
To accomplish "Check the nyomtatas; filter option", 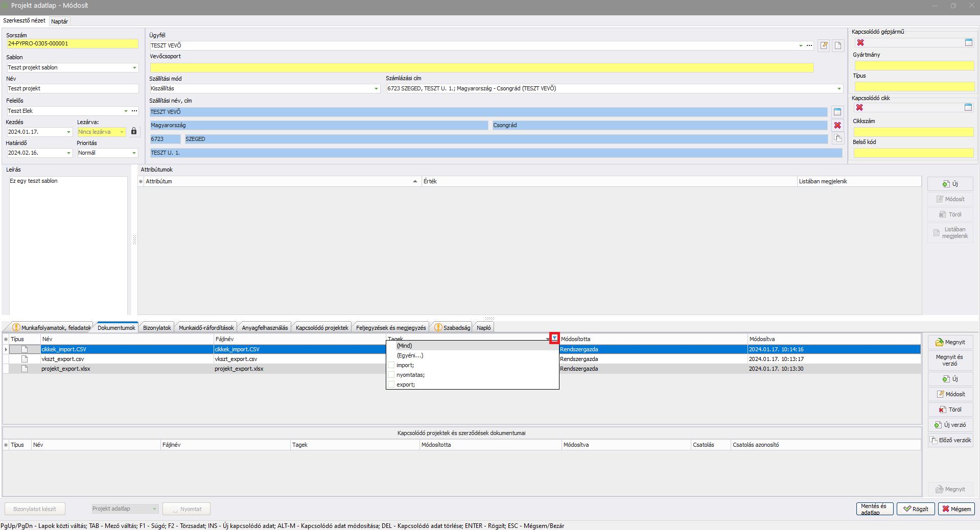I will 391,375.
